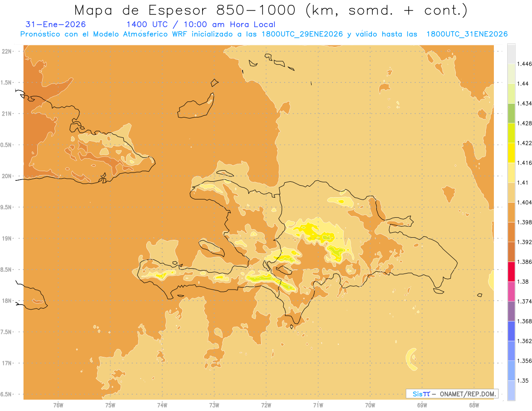Click the bright yellow swatch between 1.422 and 1.416
This screenshot has width=532, height=411.
(x=511, y=153)
